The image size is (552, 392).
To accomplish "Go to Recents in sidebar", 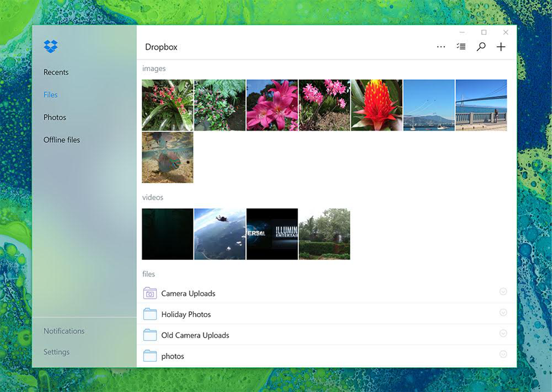I will coord(56,72).
